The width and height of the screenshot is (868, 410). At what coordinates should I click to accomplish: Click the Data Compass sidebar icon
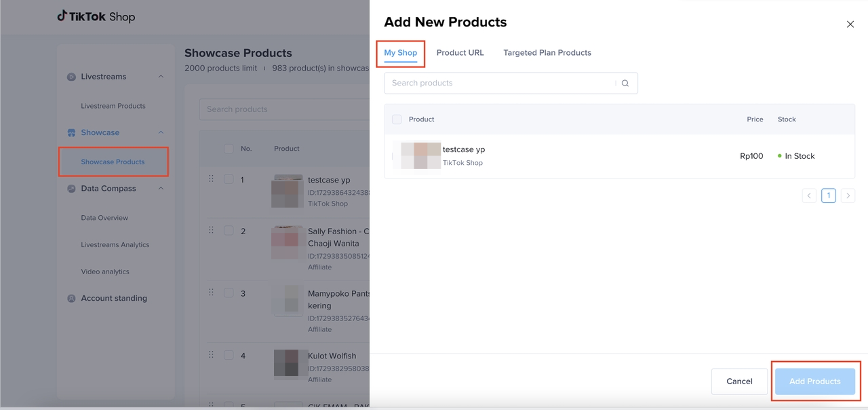[71, 189]
